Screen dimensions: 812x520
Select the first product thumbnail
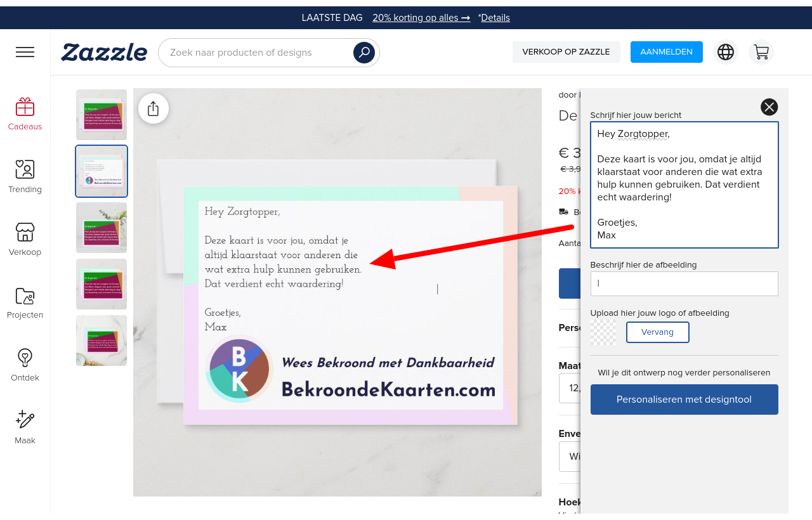tap(101, 115)
